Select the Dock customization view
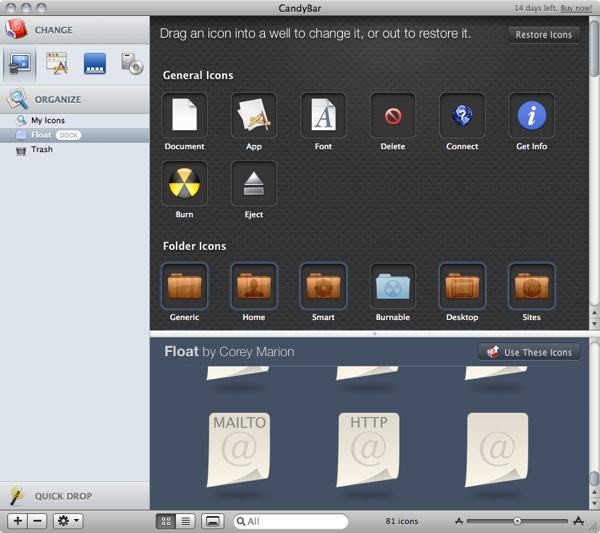 point(95,64)
